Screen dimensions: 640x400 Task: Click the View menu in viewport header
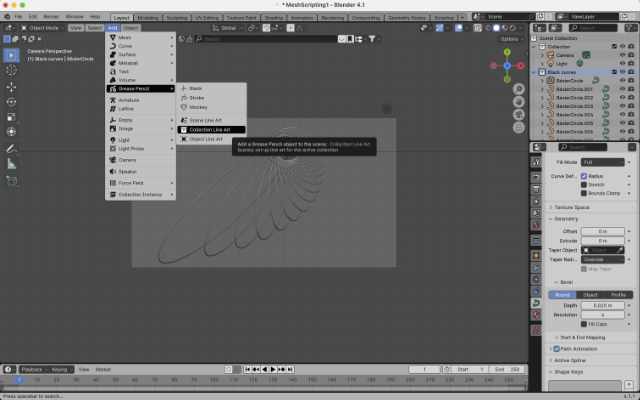click(76, 28)
